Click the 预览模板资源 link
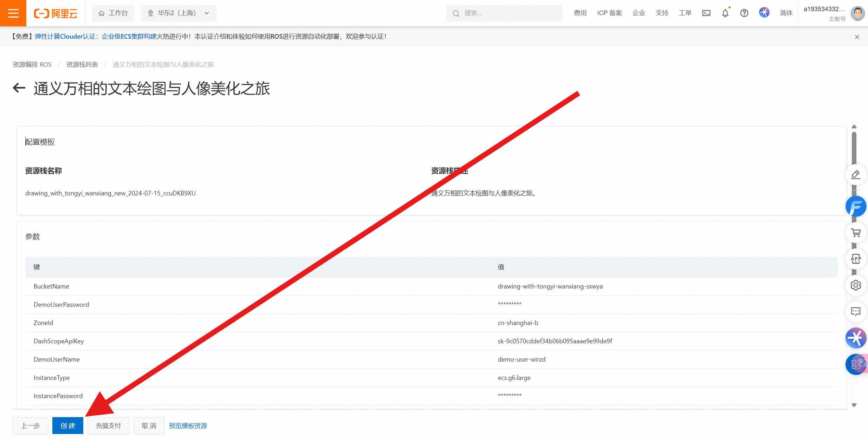The width and height of the screenshot is (868, 441). pos(188,426)
